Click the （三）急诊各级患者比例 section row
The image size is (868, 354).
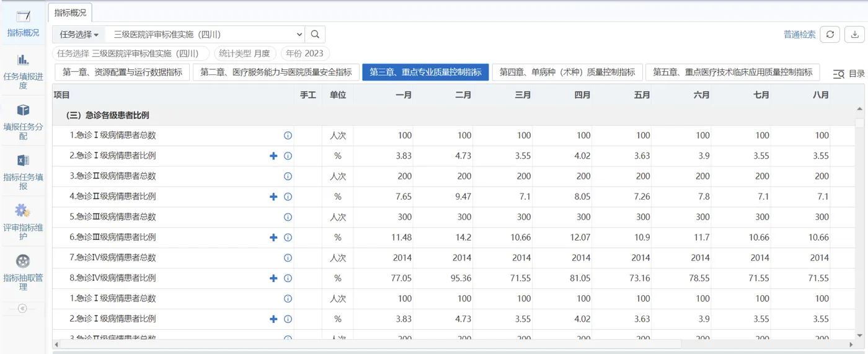pyautogui.click(x=453, y=115)
